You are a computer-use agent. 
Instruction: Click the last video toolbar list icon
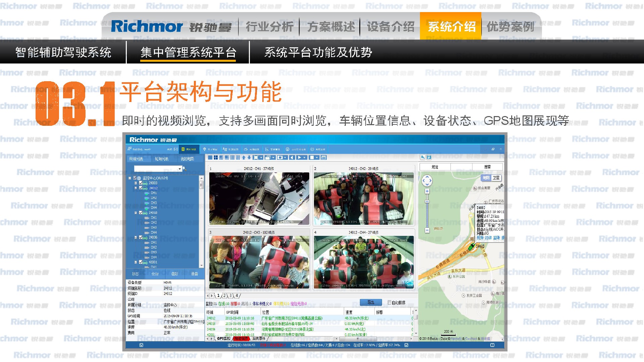324,157
